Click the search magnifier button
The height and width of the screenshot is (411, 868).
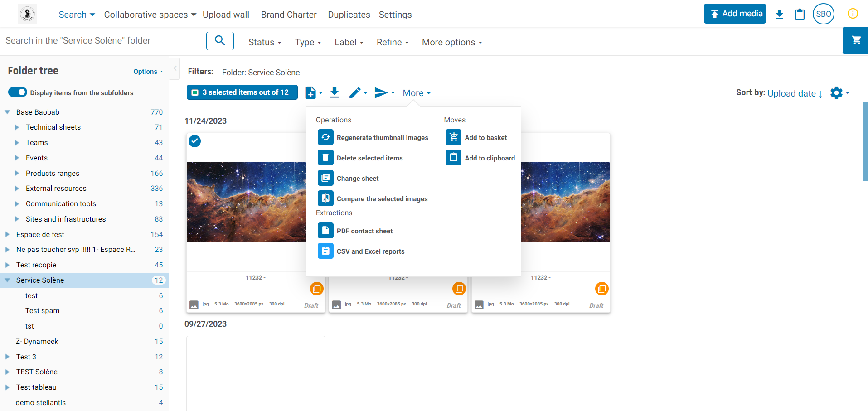(x=220, y=41)
